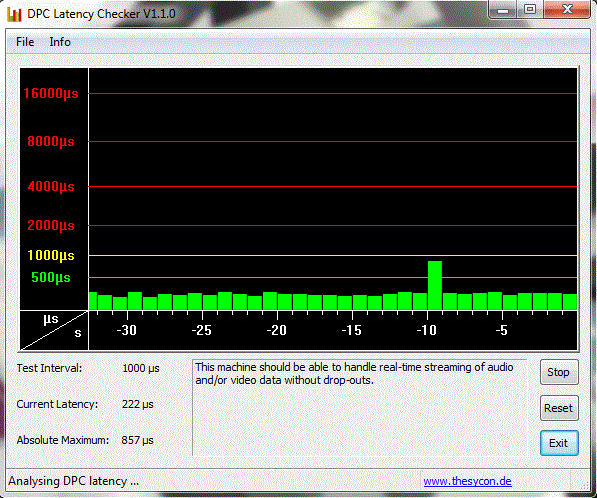Close the window with the X button
Viewport: 597px width, 498px height.
(x=567, y=9)
